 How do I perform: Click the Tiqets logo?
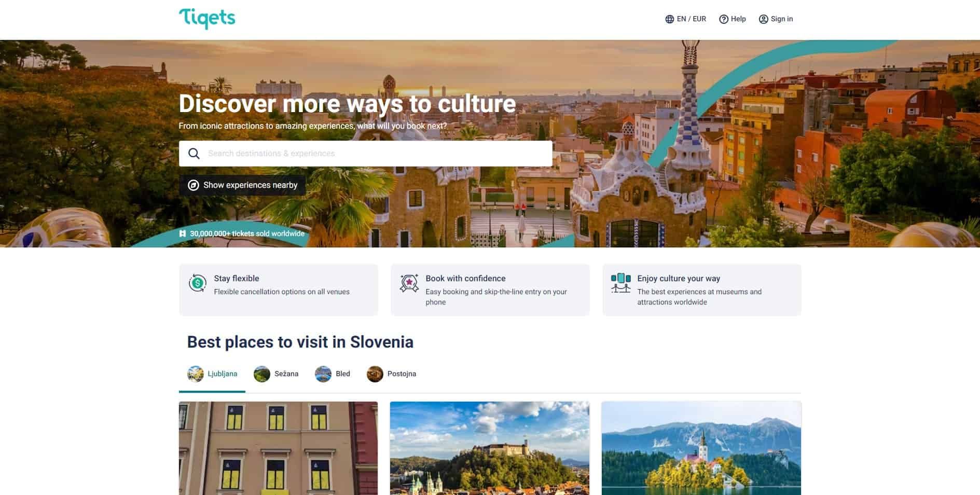207,19
